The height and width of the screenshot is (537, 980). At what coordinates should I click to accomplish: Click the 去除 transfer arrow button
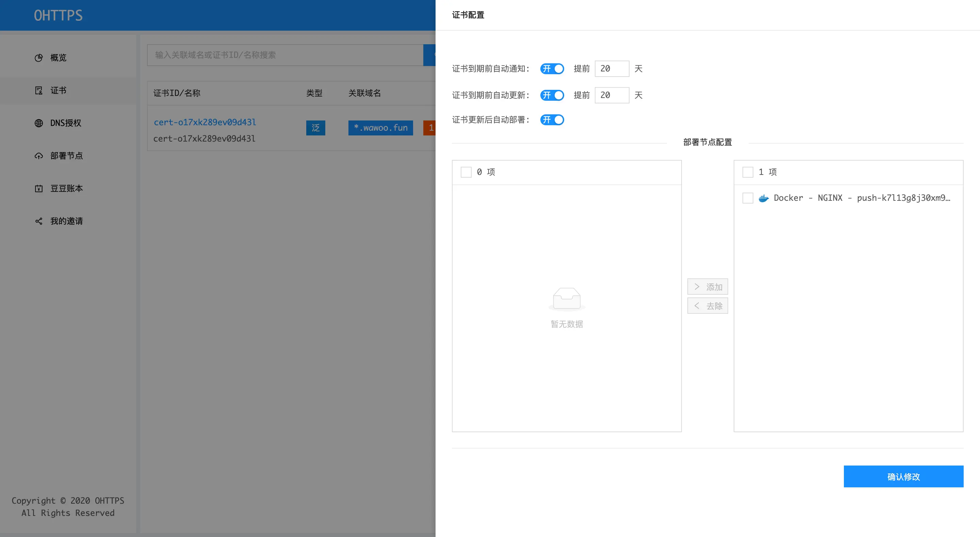(707, 306)
